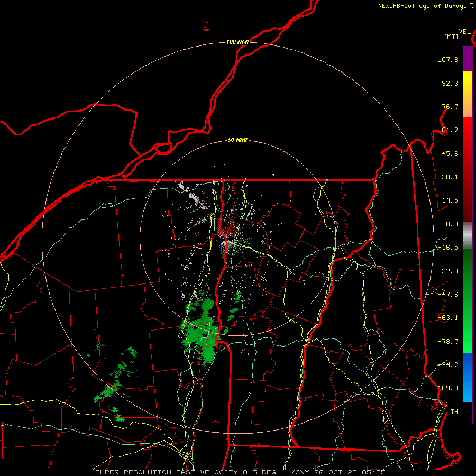
Task: Click the 14.5 legend value
Action: 450,200
